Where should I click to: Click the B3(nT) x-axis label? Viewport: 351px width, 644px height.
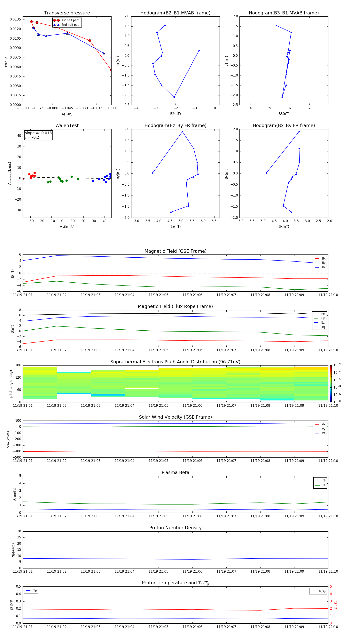point(284,114)
